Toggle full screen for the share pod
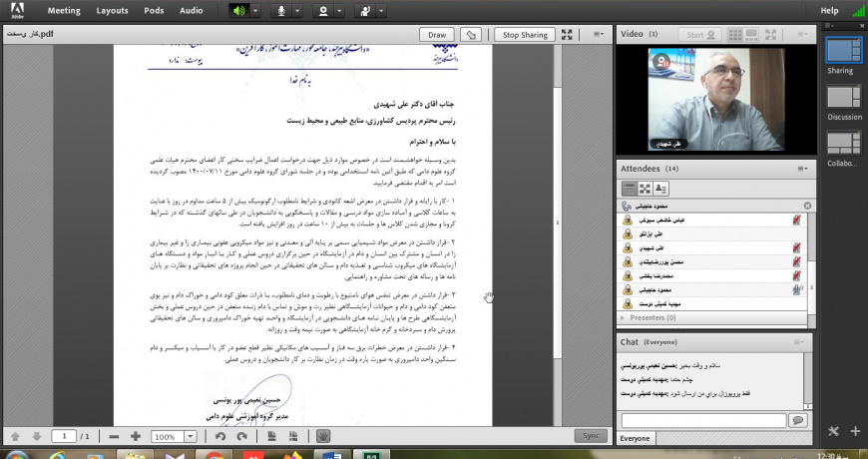Image resolution: width=868 pixels, height=459 pixels. coord(567,35)
